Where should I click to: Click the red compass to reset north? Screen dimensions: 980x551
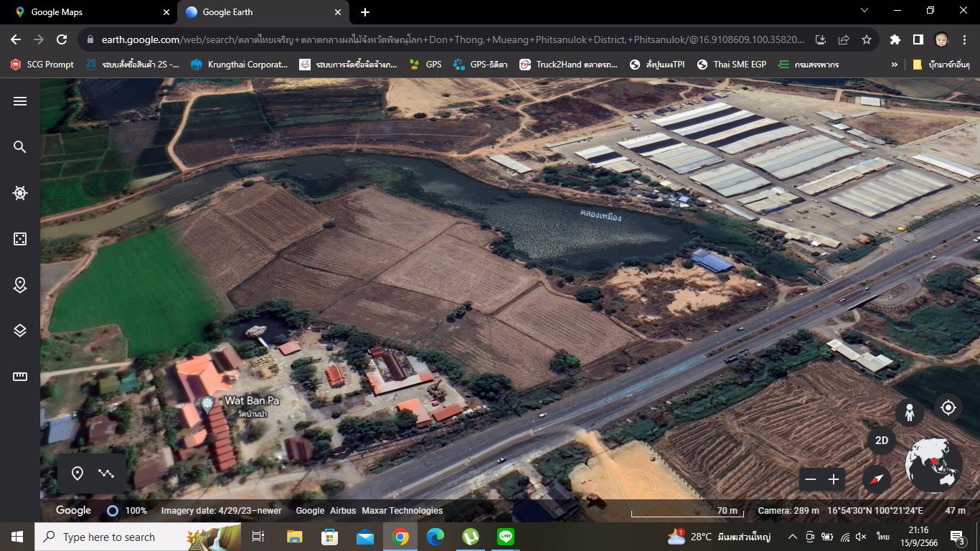coord(876,479)
